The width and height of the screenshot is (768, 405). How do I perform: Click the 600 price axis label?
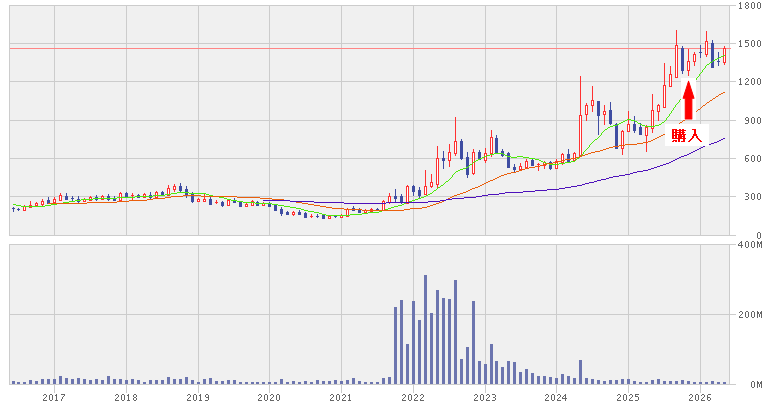pos(753,159)
